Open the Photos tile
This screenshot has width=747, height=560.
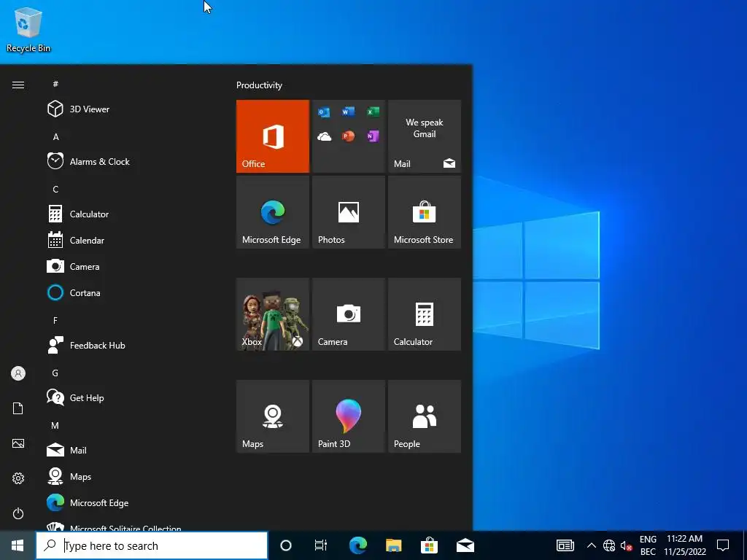point(349,212)
